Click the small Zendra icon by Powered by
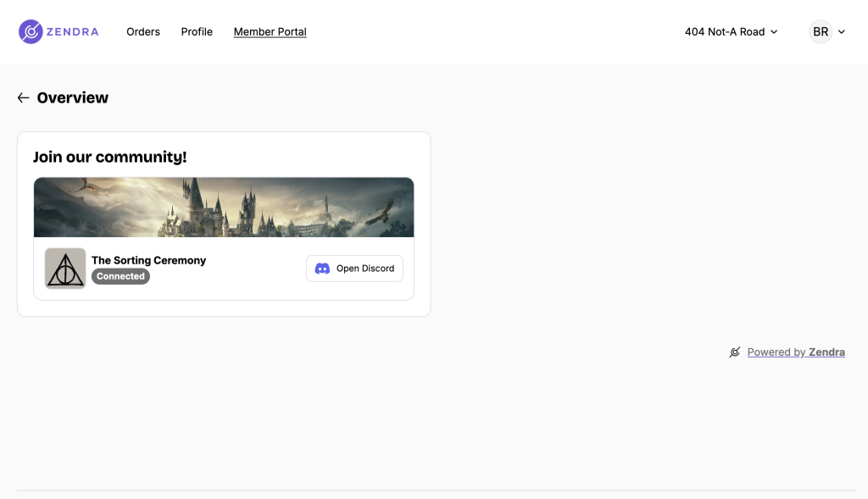Screen dimensions: 868x499 click(735, 352)
